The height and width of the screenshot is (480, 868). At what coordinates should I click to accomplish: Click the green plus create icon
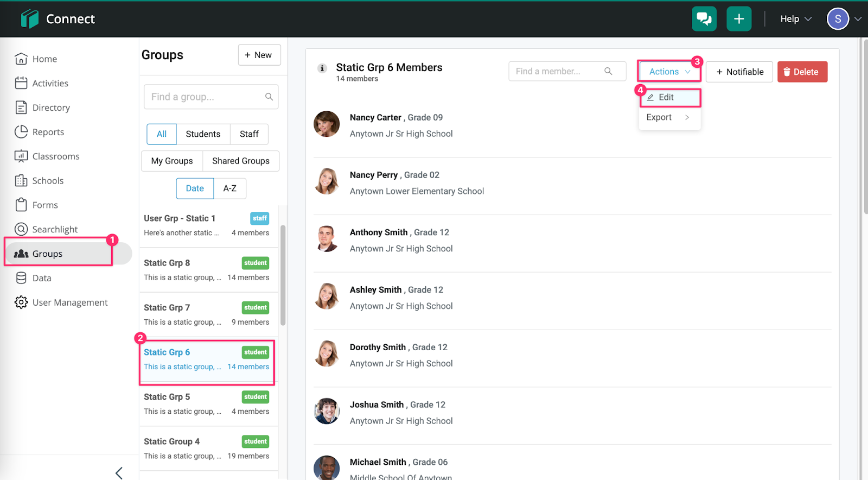point(738,19)
